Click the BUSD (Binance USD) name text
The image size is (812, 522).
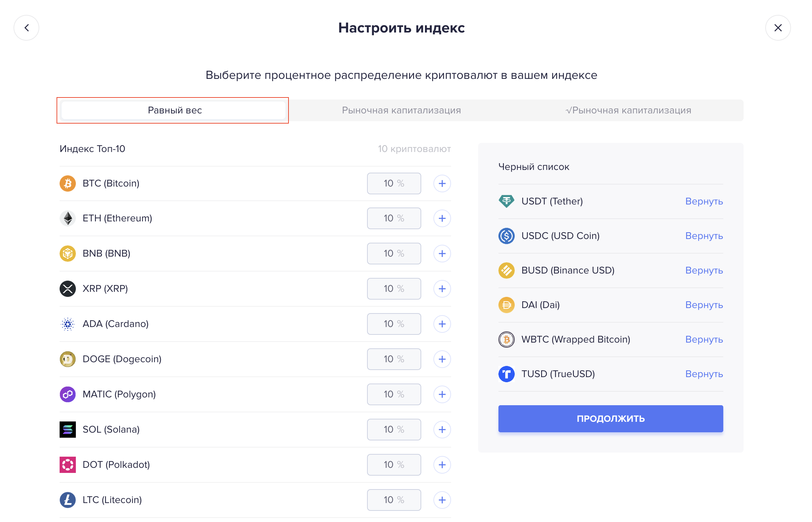(568, 270)
